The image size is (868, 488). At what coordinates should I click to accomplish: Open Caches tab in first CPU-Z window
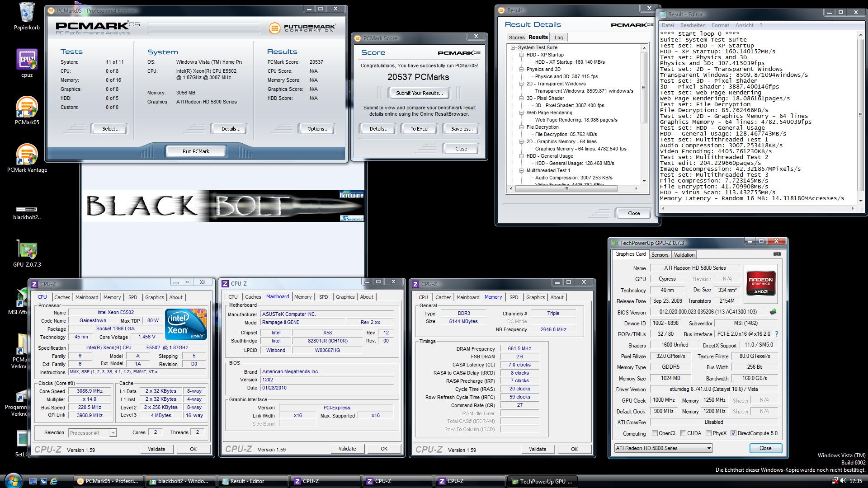coord(62,297)
